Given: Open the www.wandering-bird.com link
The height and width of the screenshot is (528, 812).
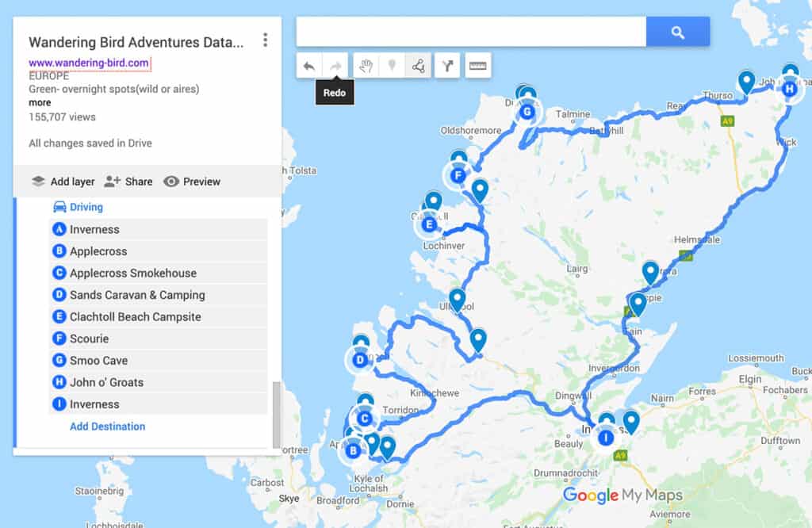Looking at the screenshot, I should pos(89,63).
